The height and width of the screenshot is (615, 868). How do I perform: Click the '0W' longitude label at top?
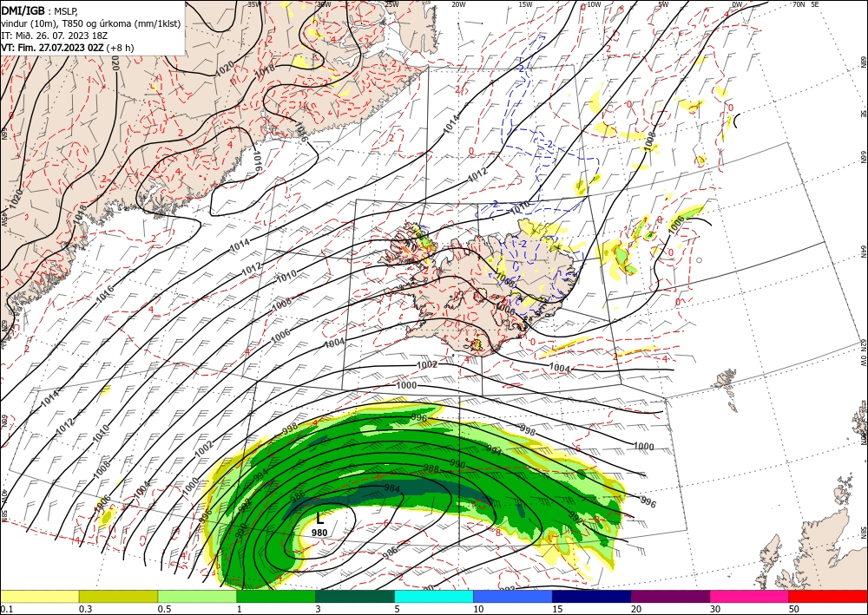[x=737, y=4]
